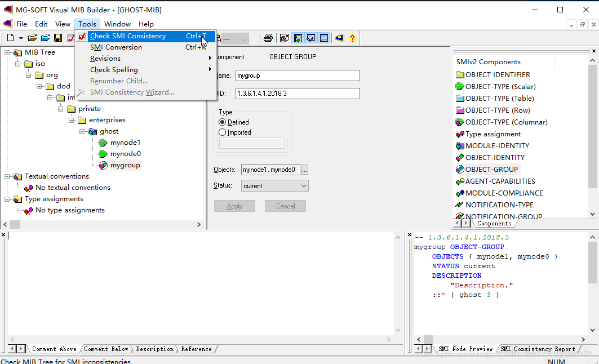
Task: Click the MG-SOFT logo toolbar icon
Action: (339, 38)
